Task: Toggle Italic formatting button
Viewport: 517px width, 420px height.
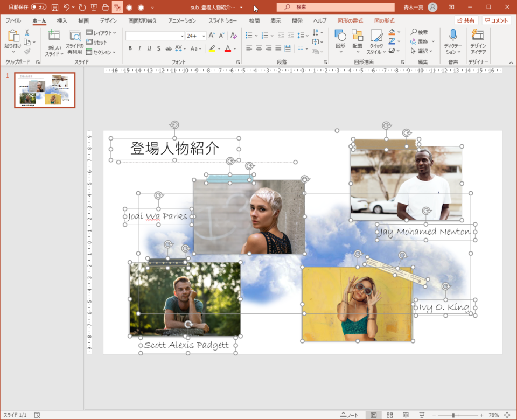Action: 139,48
